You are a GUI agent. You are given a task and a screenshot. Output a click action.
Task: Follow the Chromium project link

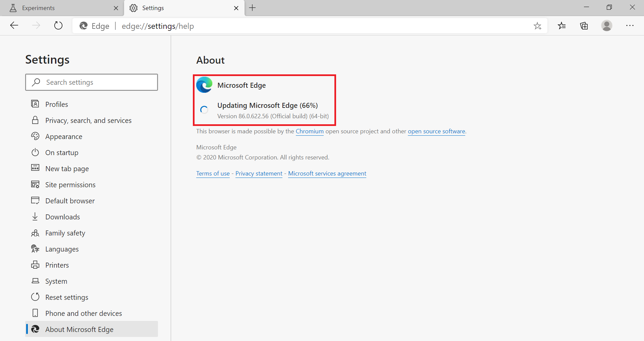[309, 131]
